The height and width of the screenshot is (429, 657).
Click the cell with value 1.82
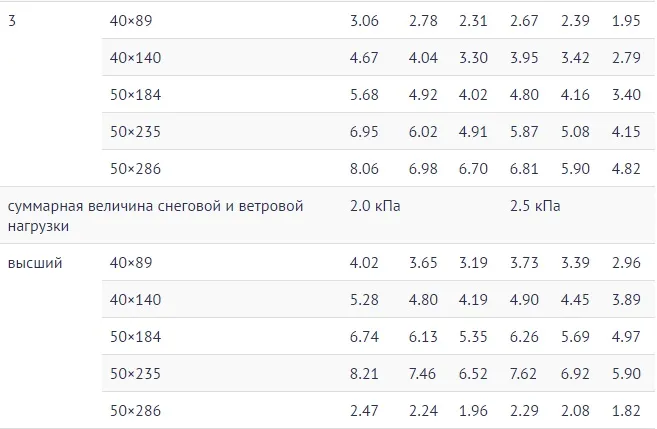pyautogui.click(x=628, y=410)
